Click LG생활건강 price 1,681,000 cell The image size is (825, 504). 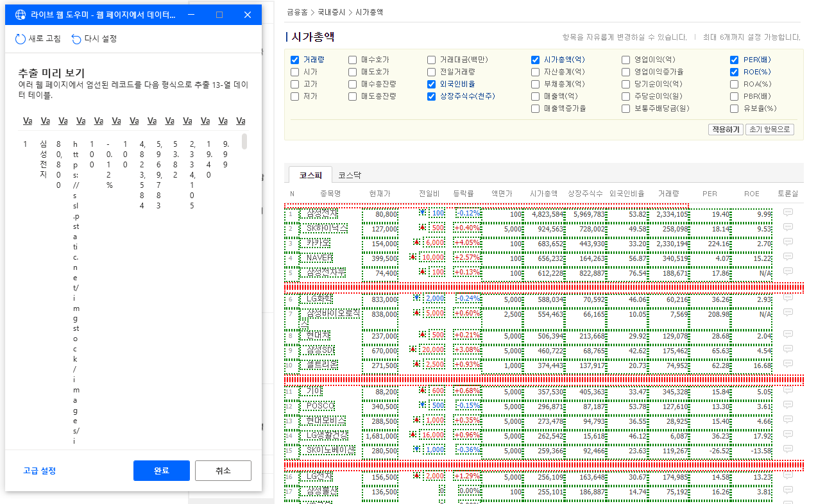[382, 436]
